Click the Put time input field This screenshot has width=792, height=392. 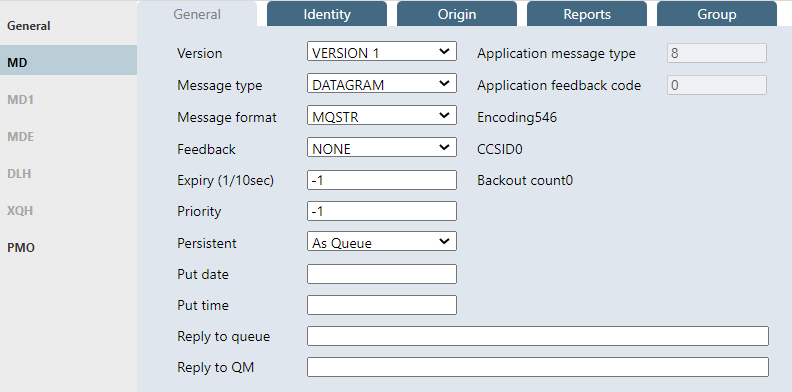coord(382,305)
